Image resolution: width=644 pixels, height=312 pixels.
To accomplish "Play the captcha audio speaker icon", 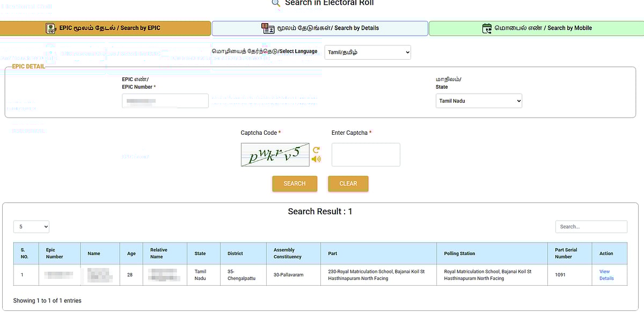I will click(x=316, y=159).
